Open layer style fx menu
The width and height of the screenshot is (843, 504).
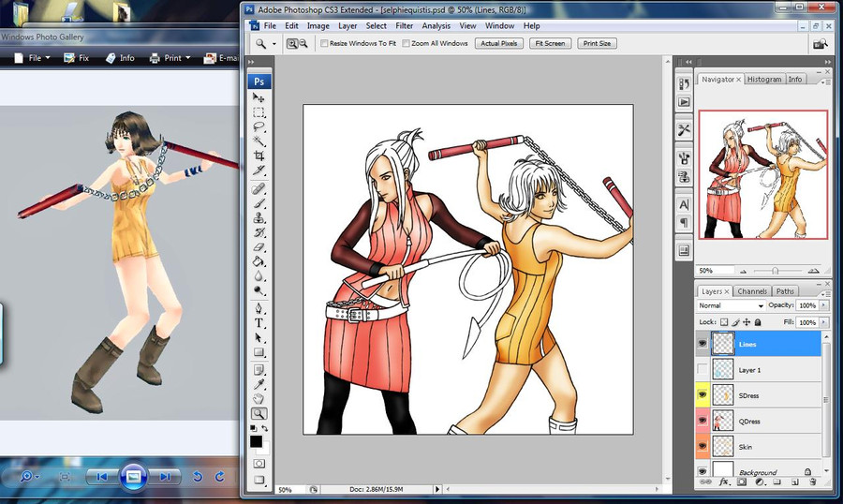coord(724,482)
